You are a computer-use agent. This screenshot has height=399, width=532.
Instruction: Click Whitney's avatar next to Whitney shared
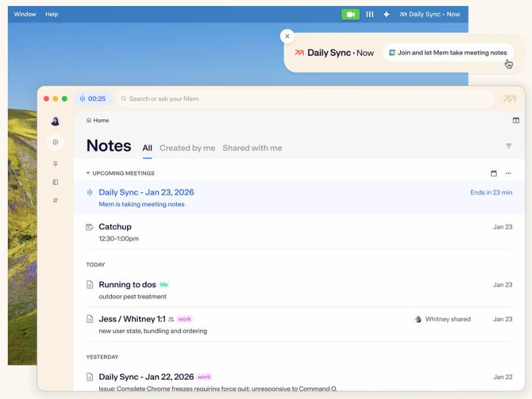click(418, 319)
